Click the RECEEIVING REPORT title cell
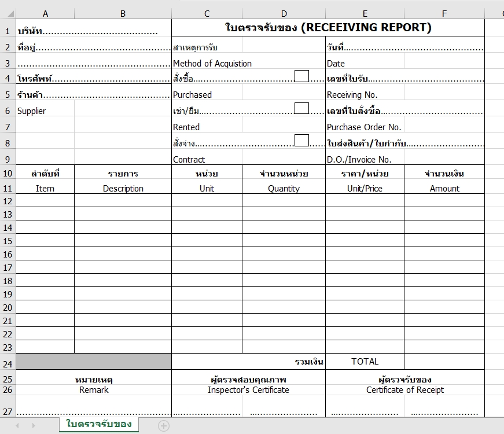Screen dimensions: 504x434 click(x=328, y=28)
